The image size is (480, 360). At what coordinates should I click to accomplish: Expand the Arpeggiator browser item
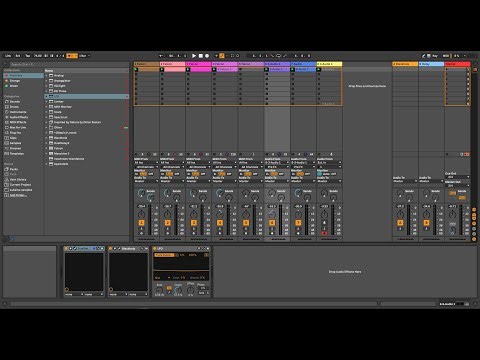47,81
